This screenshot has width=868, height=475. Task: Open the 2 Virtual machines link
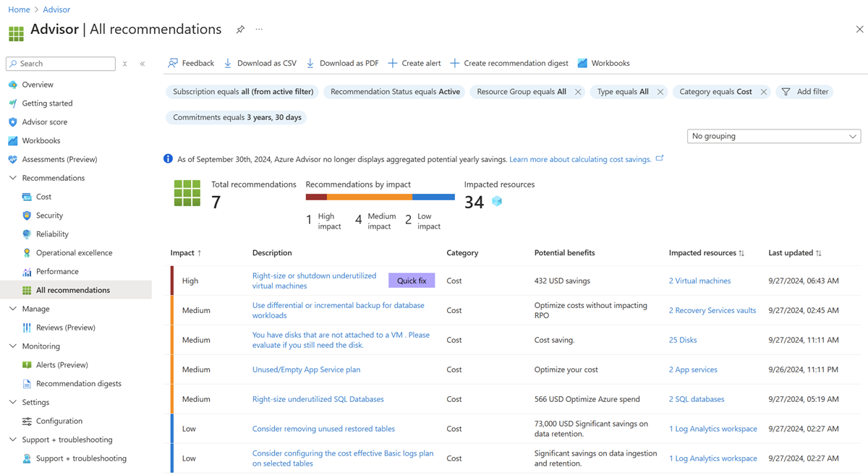pos(699,281)
